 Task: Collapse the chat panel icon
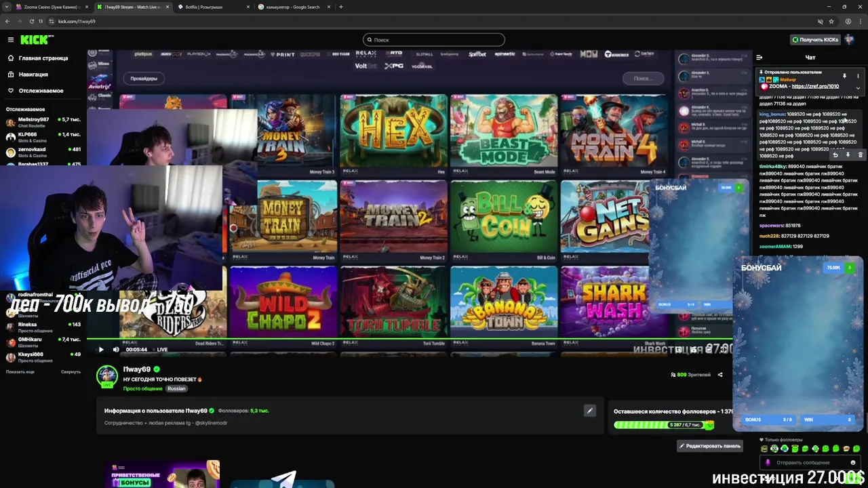click(759, 58)
